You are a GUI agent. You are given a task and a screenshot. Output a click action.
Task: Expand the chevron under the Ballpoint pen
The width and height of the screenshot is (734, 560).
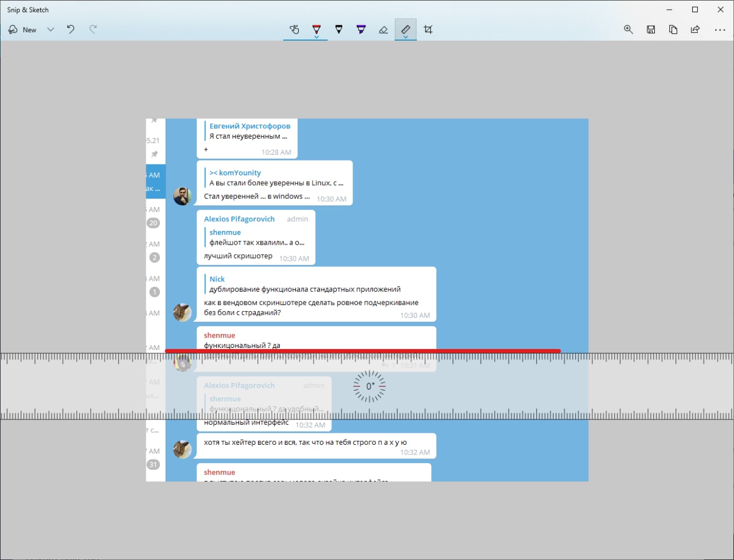tap(316, 37)
